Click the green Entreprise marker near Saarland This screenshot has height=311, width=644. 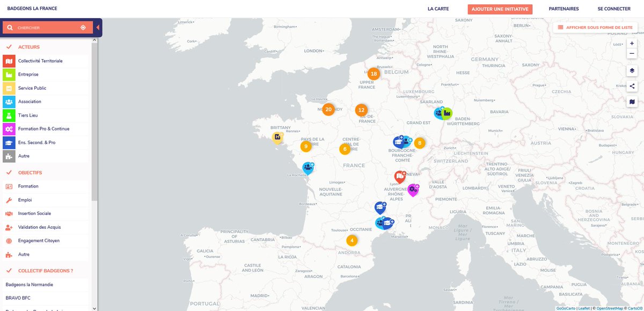click(x=447, y=113)
